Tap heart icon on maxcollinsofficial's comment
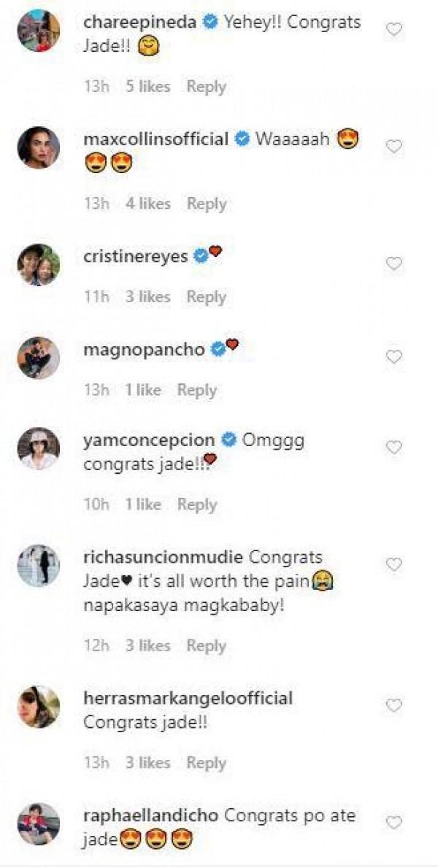Screen dimensions: 438x868 (393, 147)
